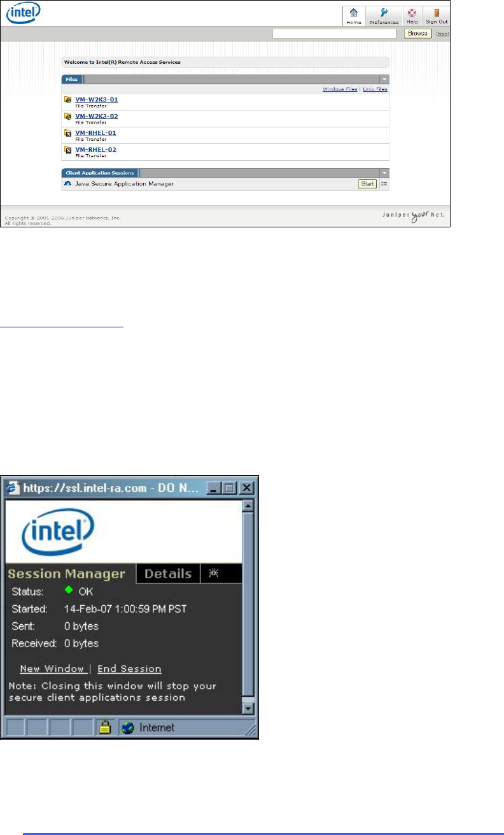Click the VM-W2K3-02 folder icon

click(67, 117)
